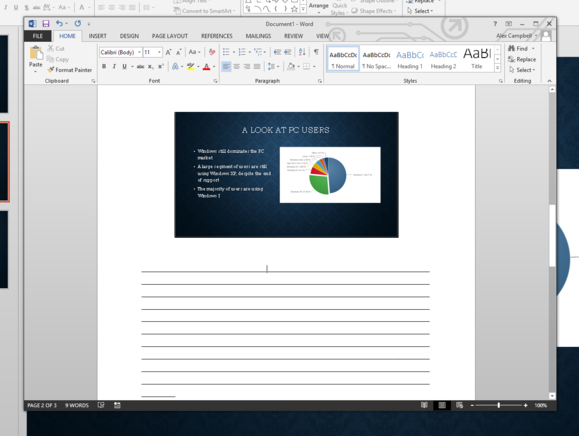Start a bulleted list
579x436 pixels.
click(226, 52)
